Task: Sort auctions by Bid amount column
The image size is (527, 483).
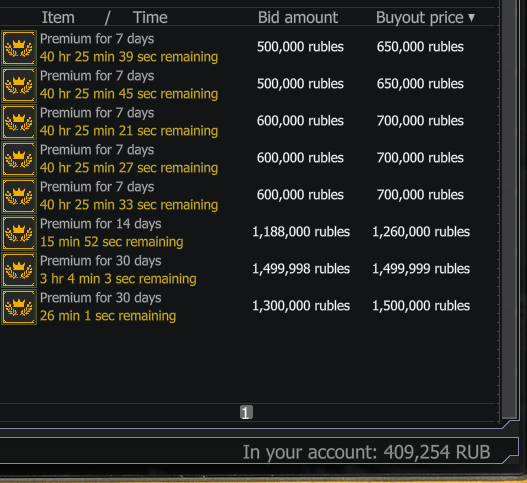Action: click(298, 17)
